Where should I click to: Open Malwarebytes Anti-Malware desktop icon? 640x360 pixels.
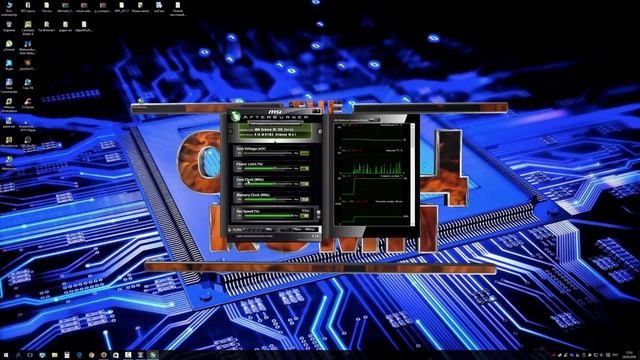pyautogui.click(x=28, y=47)
